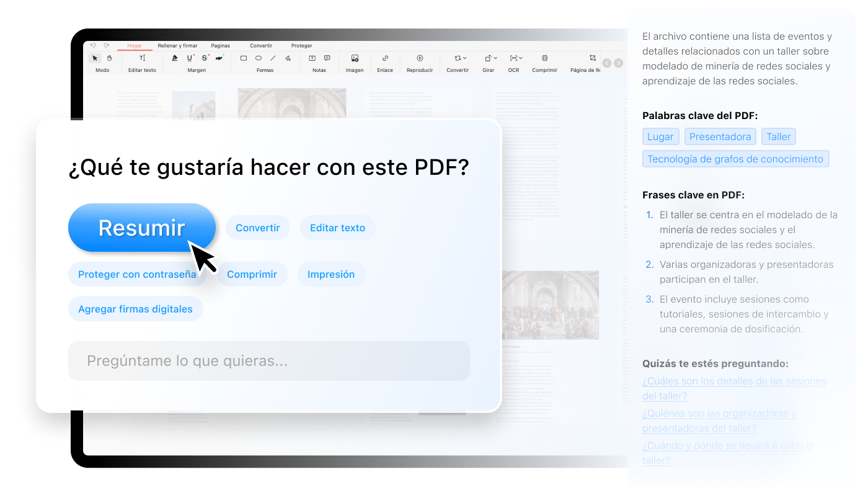Screen dimensions: 868x496
Task: Select the comment bubble note tool
Action: point(327,58)
